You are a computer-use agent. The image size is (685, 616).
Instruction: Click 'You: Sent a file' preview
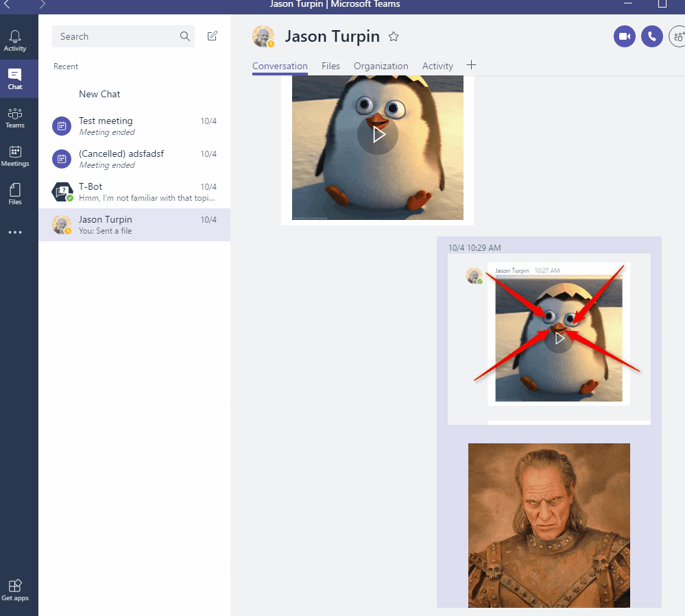105,230
